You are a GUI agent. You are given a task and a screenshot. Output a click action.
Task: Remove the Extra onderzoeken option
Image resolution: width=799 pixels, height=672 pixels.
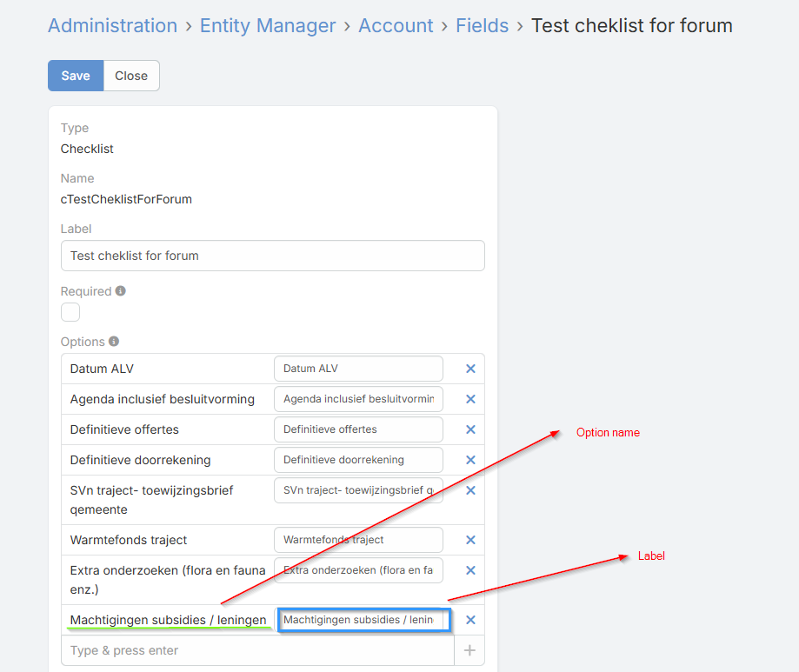coord(470,570)
